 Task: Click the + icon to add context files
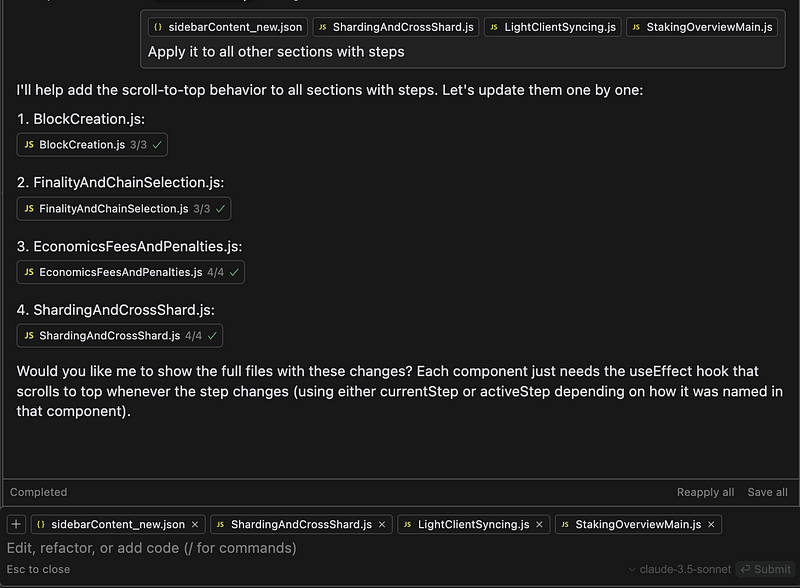pyautogui.click(x=16, y=524)
